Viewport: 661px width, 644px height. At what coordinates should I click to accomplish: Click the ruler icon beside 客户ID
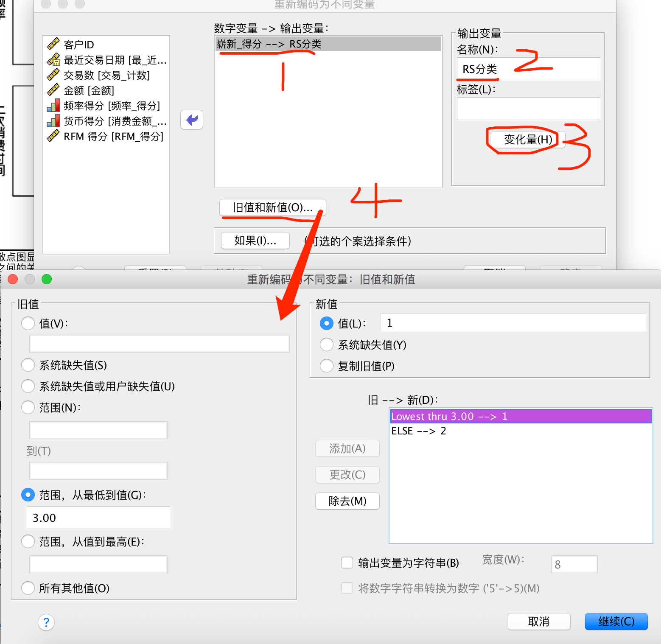tap(53, 44)
